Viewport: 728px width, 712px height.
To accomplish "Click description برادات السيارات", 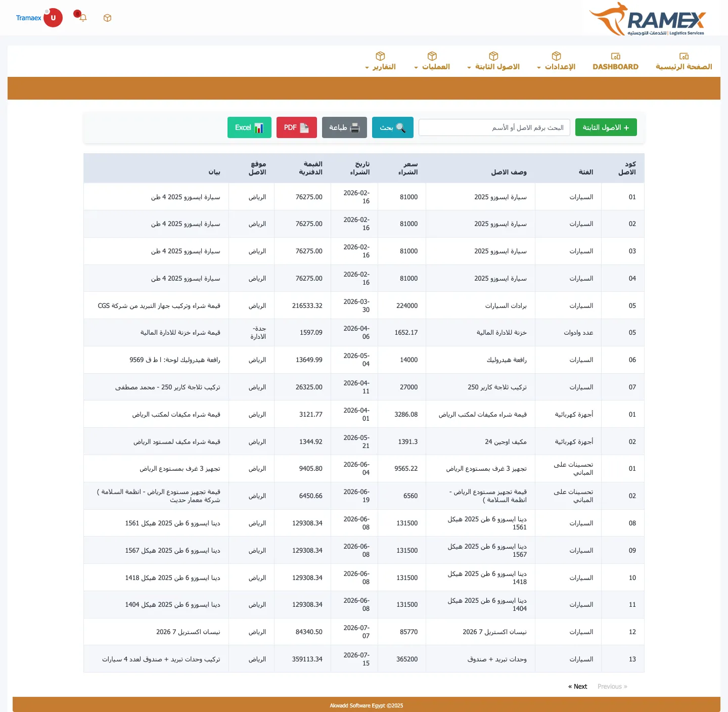I will (506, 305).
